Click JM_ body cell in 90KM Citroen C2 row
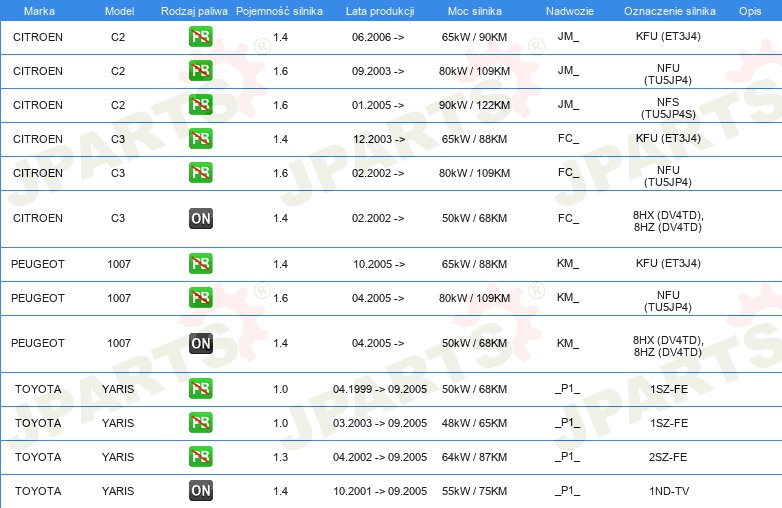 click(x=568, y=36)
